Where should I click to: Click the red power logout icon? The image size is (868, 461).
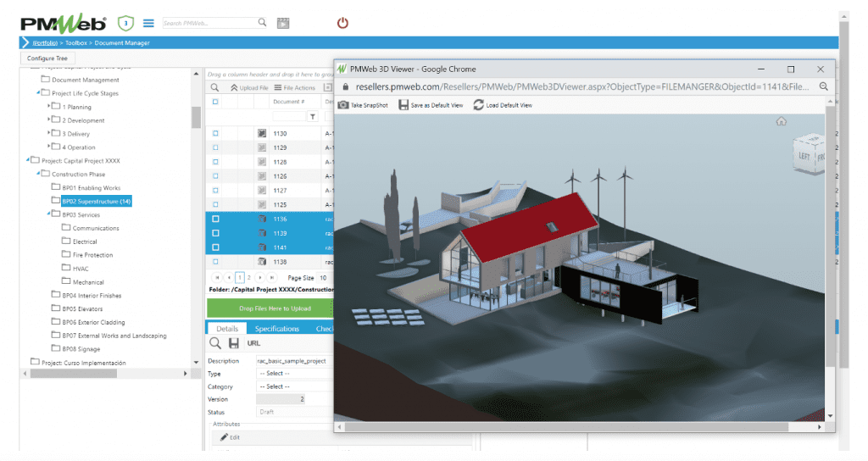click(342, 23)
